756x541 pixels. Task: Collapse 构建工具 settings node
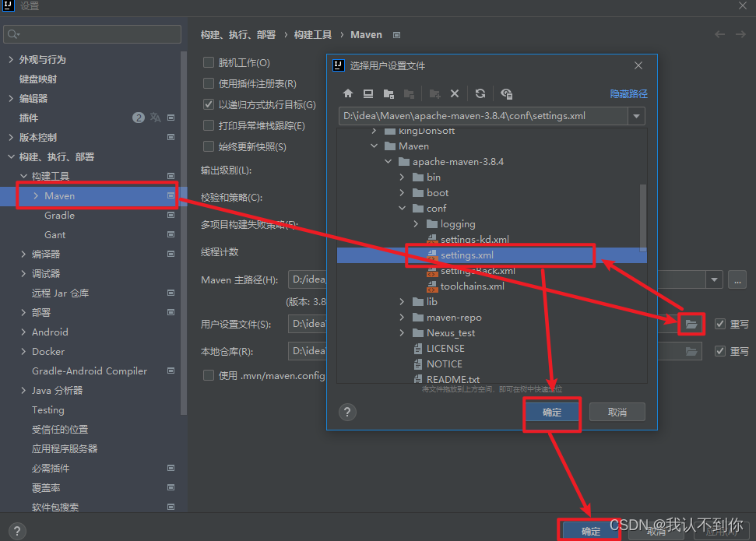pyautogui.click(x=23, y=176)
